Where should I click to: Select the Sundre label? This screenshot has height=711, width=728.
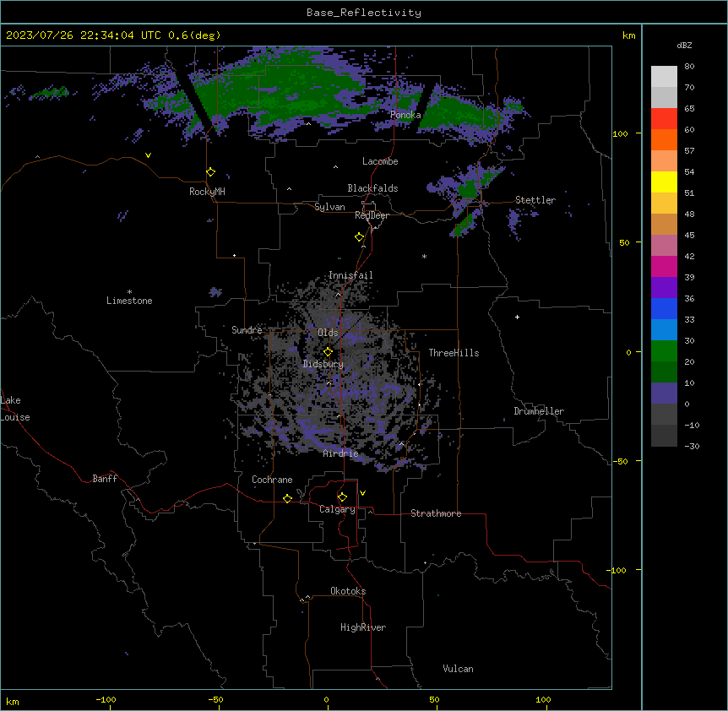tap(247, 330)
